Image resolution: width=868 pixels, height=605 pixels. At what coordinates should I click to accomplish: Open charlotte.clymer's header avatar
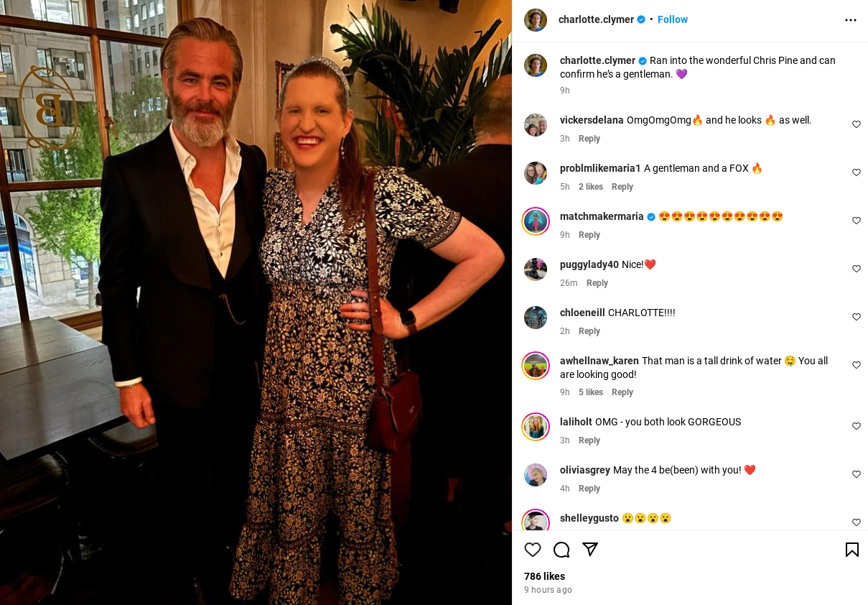point(536,20)
